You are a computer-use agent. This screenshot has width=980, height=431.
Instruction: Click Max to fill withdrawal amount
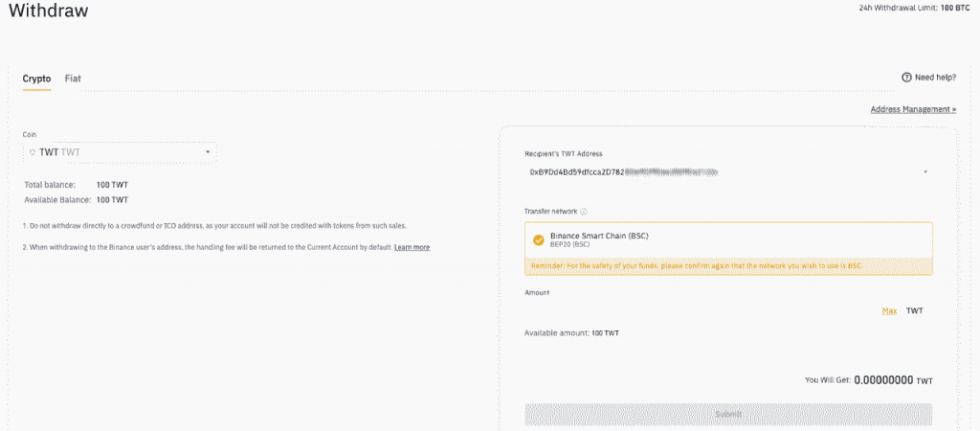tap(889, 310)
